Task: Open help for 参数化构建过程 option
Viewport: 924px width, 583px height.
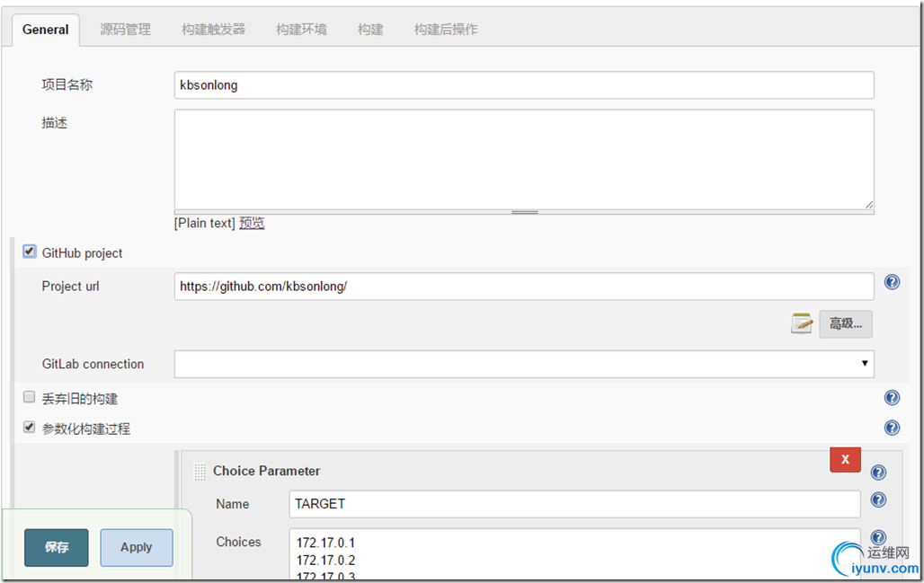Action: click(x=892, y=428)
